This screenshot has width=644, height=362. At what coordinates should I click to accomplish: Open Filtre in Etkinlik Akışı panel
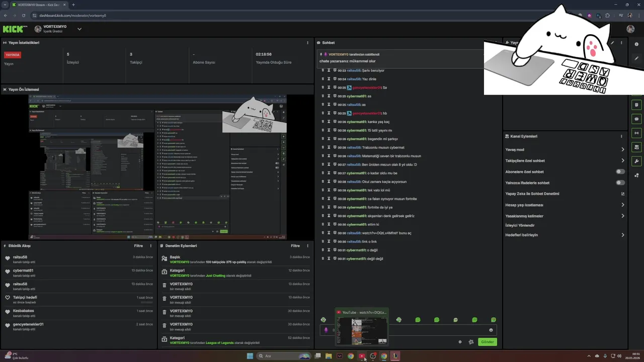138,246
